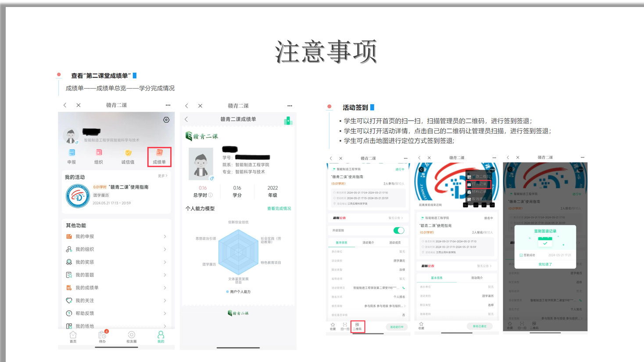
Task: Open “赣青二课”使用指南 card under 我的活动
Action: click(x=116, y=195)
